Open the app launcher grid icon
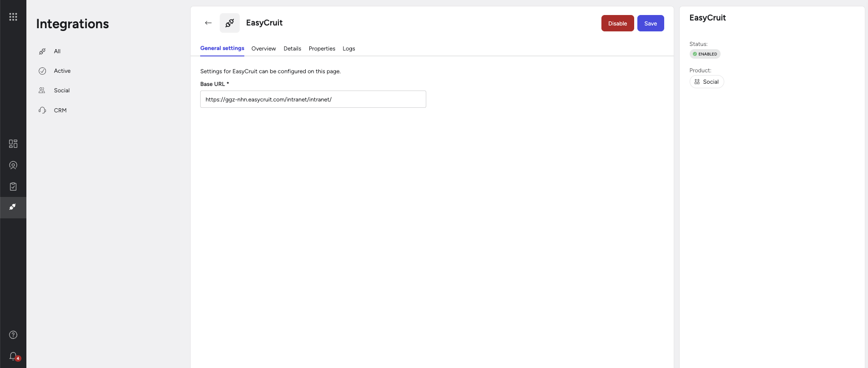This screenshot has height=368, width=868. (13, 17)
